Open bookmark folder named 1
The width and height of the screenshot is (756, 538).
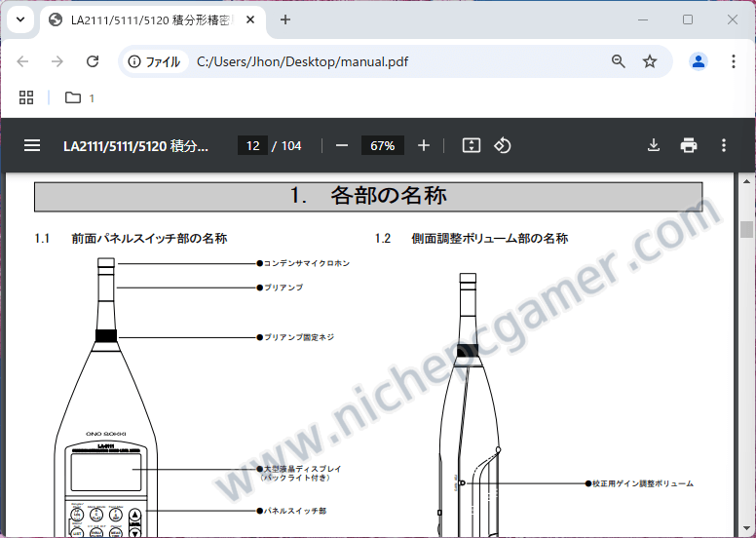80,97
